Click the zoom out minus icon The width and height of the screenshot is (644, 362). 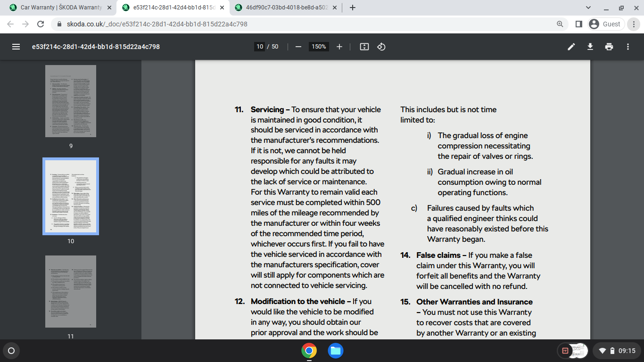click(x=298, y=47)
